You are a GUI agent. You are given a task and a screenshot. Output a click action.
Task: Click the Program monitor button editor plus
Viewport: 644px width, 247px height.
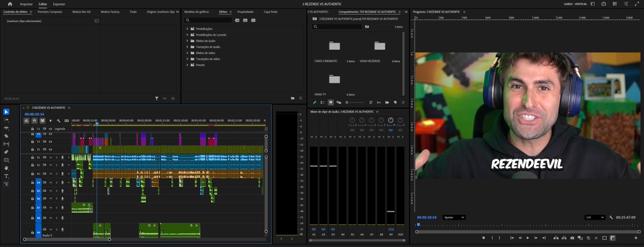[x=636, y=237]
